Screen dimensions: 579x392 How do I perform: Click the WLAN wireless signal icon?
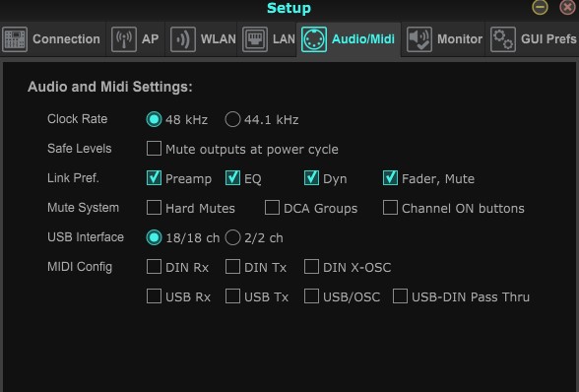click(183, 39)
